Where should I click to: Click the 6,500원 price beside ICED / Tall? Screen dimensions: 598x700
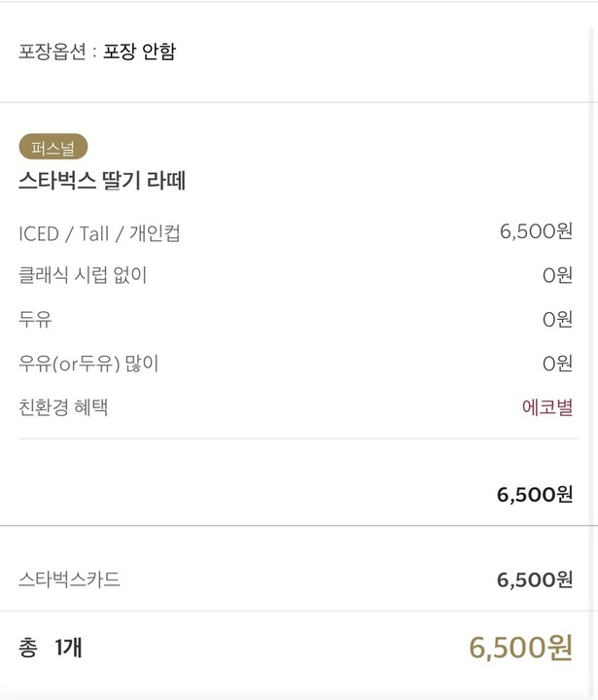coord(535,231)
